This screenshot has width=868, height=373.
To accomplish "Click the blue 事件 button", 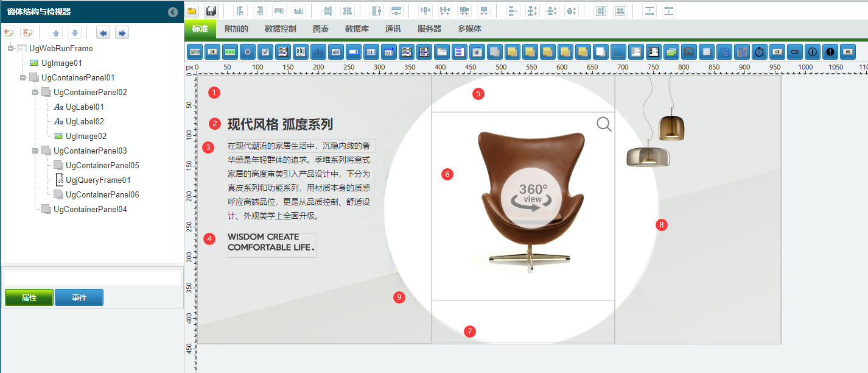I will click(x=79, y=297).
